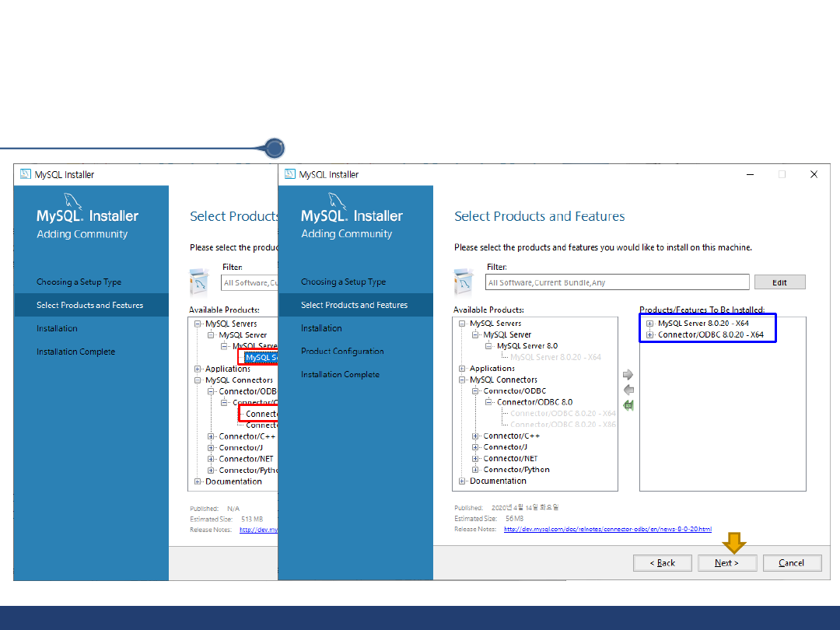Expand the Documentation tree node
840x630 pixels.
click(463, 481)
